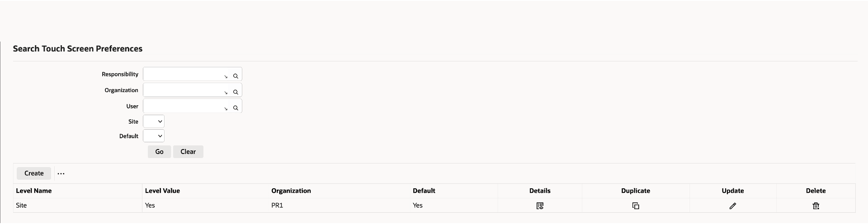Clear the search criteria
868x224 pixels.
click(188, 152)
